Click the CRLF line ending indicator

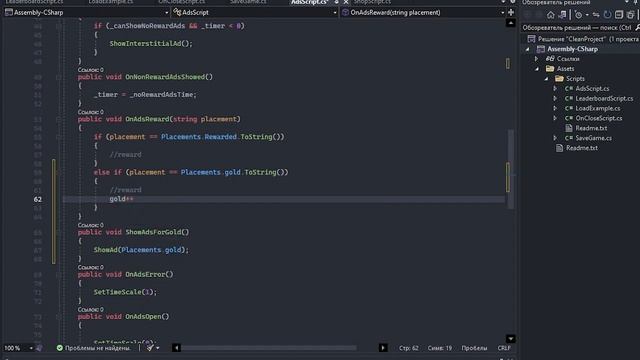504,348
